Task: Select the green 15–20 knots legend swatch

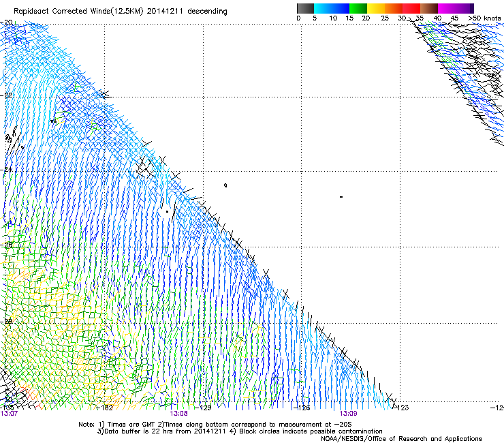Action: coord(358,8)
